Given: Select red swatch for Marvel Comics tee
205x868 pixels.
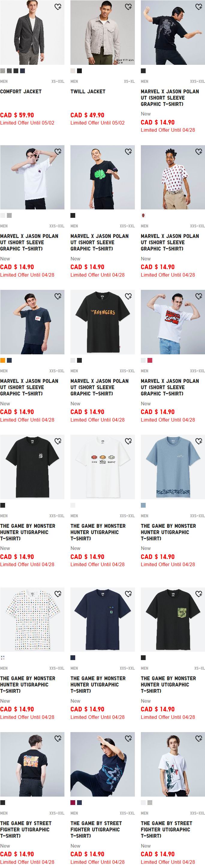Looking at the screenshot, I should pos(150,360).
